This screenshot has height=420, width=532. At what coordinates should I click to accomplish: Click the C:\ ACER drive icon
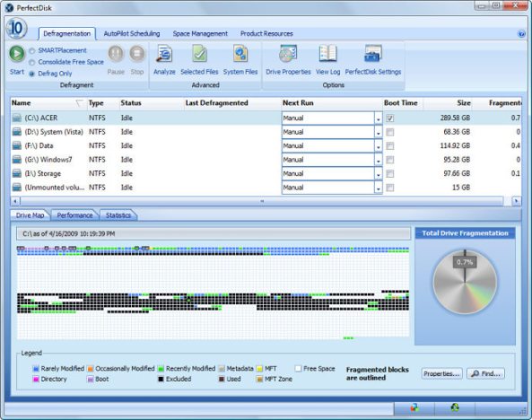point(17,118)
